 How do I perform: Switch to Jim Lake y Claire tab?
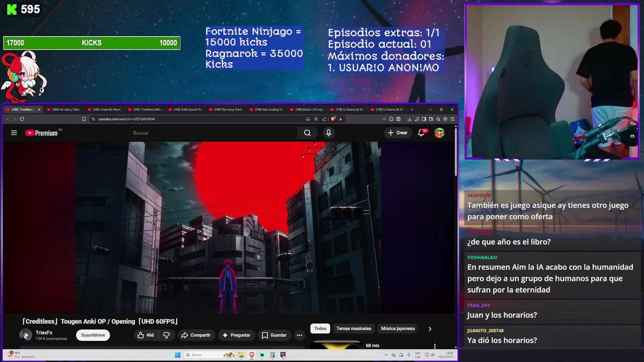coord(64,109)
